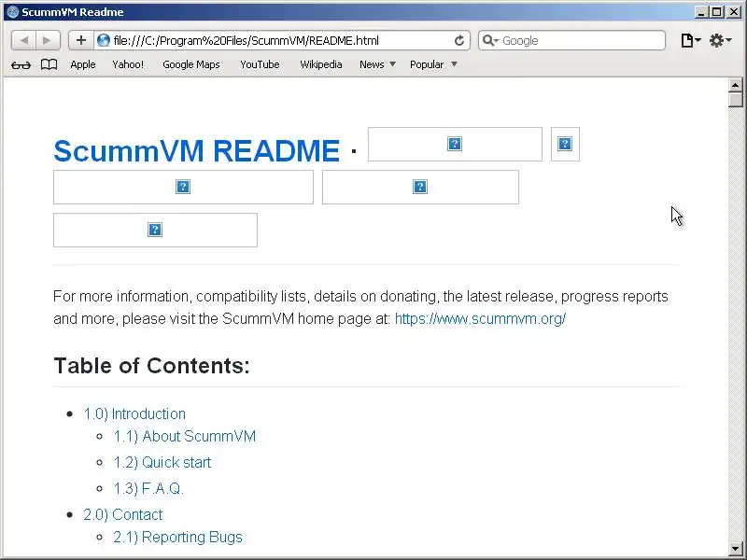Click the vertical scrollbar thumb
Image resolution: width=747 pixels, height=560 pixels.
click(736, 100)
